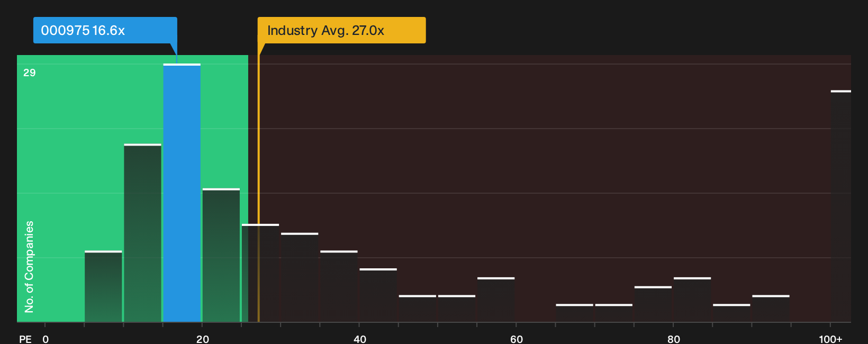
Task: Click the 'PE' x-axis title
Action: (25, 339)
